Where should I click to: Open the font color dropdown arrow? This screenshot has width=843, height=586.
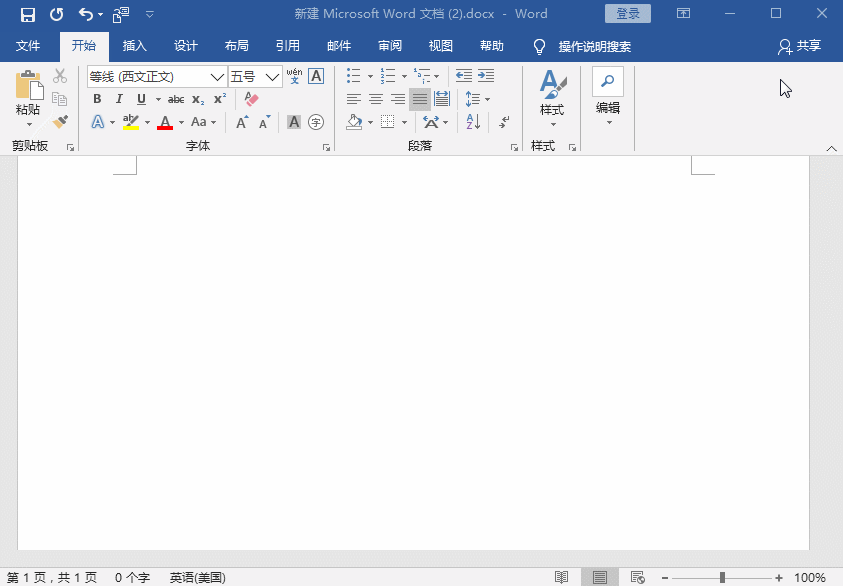tap(181, 123)
